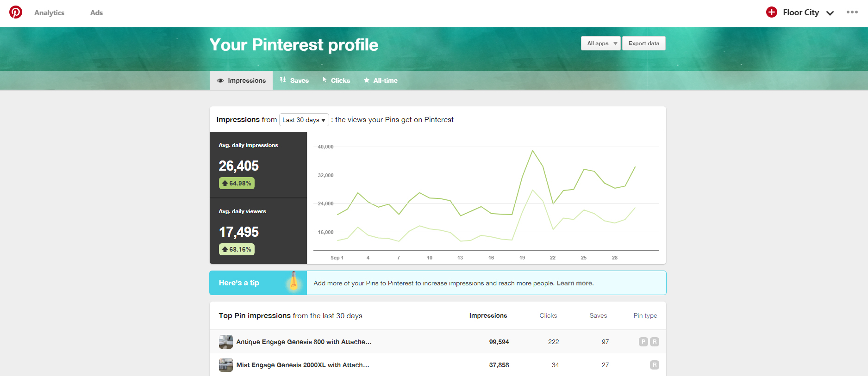Click the eye icon on Impressions tab
Screen dimensions: 868x376
220,80
